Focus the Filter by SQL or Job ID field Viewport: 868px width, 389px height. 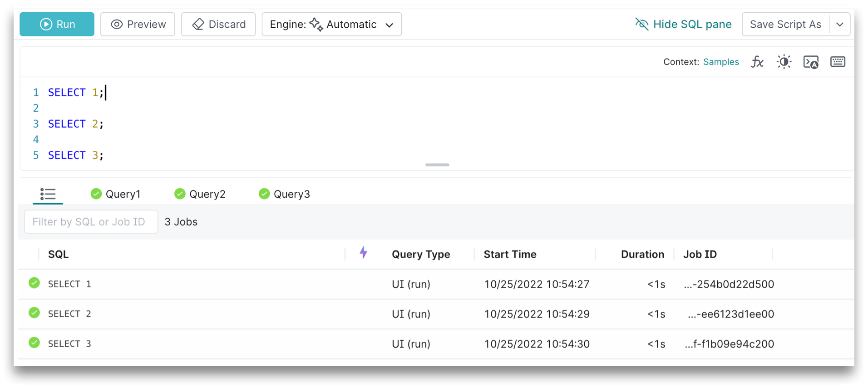pyautogui.click(x=91, y=222)
